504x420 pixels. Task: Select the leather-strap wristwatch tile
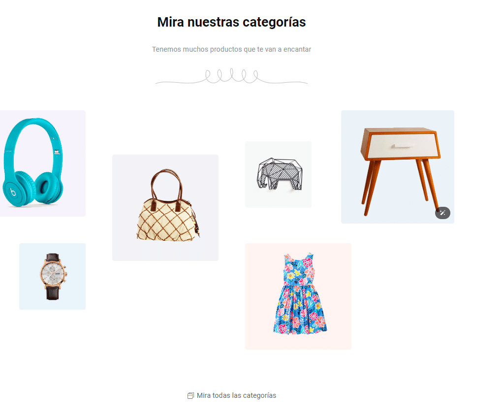(x=52, y=277)
